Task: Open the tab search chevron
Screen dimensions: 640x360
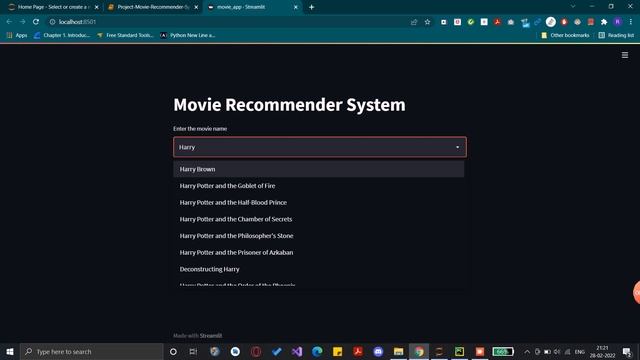Action: 573,7
